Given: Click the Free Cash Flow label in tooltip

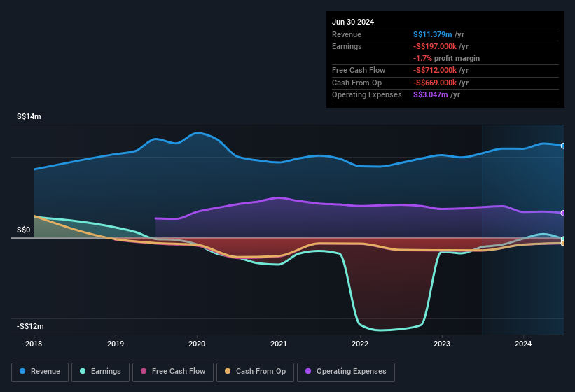Looking at the screenshot, I should (359, 70).
